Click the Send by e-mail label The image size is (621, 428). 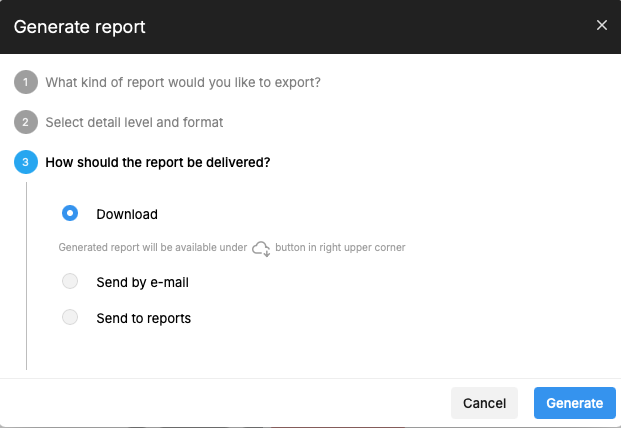[x=143, y=282]
